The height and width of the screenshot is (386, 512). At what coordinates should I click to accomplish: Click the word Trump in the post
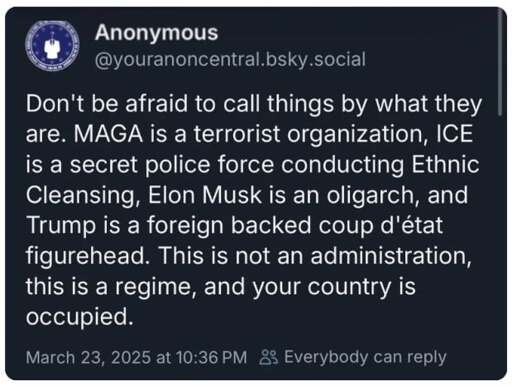(61, 225)
